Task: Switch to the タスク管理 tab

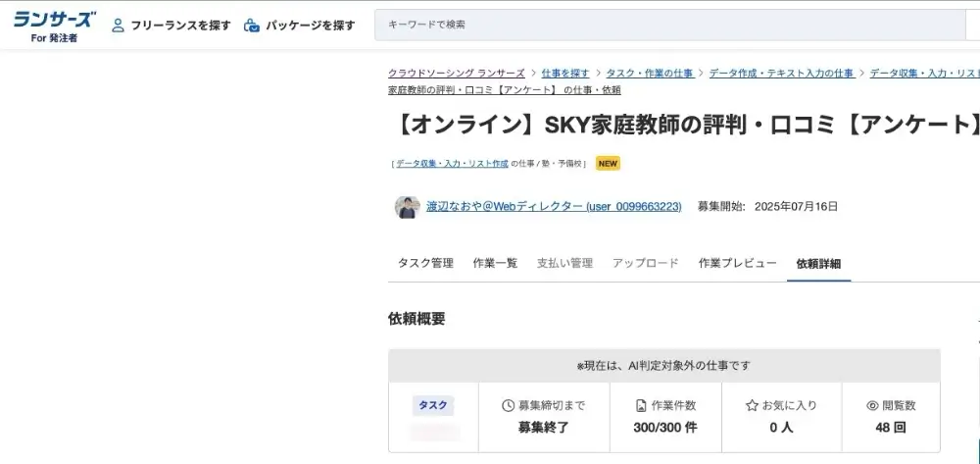Action: click(425, 263)
